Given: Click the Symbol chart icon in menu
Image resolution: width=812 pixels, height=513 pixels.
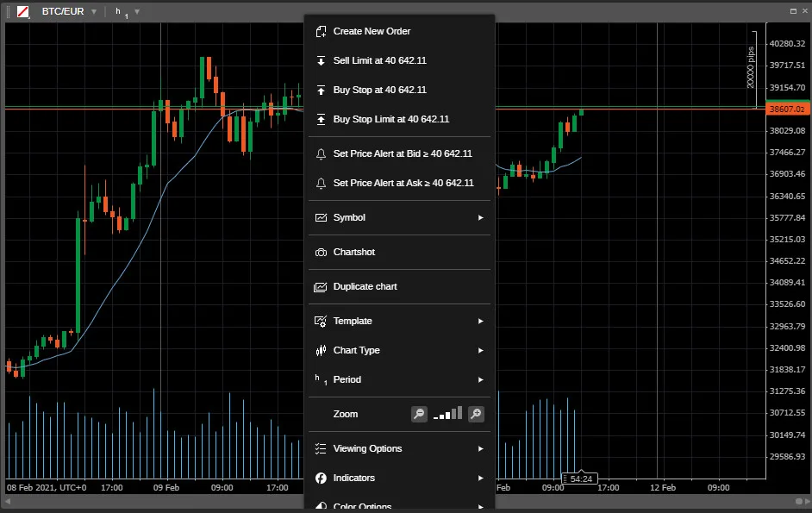Looking at the screenshot, I should [x=321, y=217].
